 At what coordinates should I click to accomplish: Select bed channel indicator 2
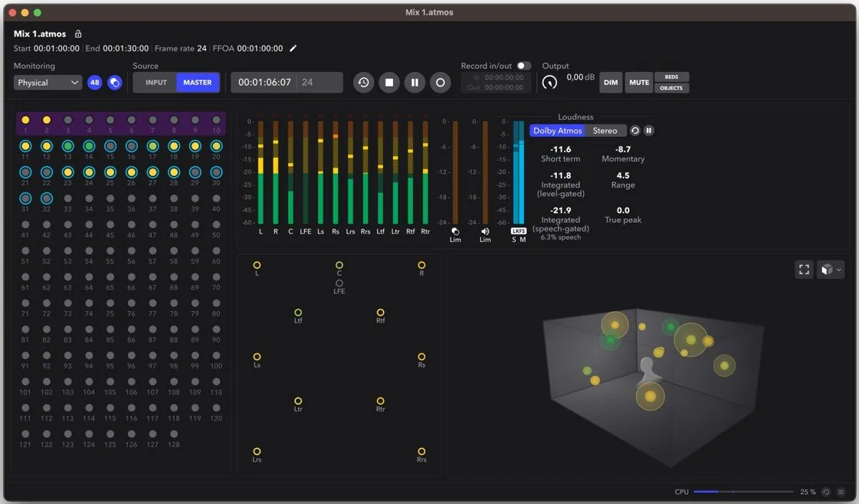pyautogui.click(x=47, y=120)
